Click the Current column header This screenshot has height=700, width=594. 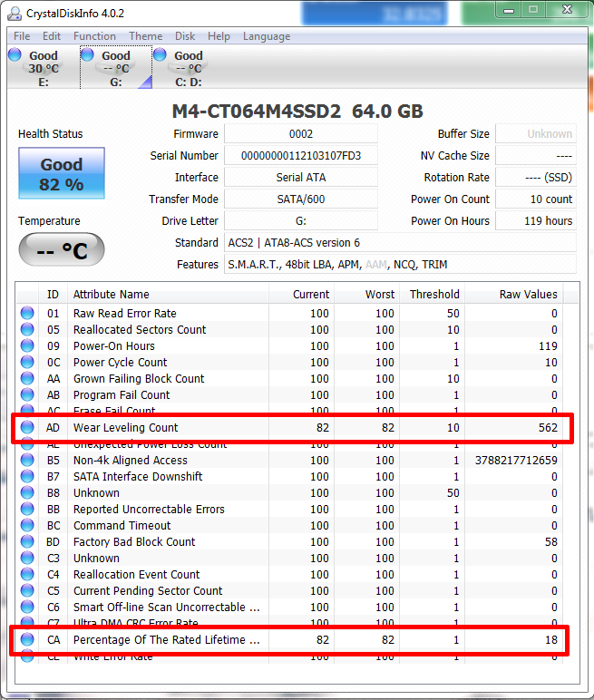tap(301, 294)
